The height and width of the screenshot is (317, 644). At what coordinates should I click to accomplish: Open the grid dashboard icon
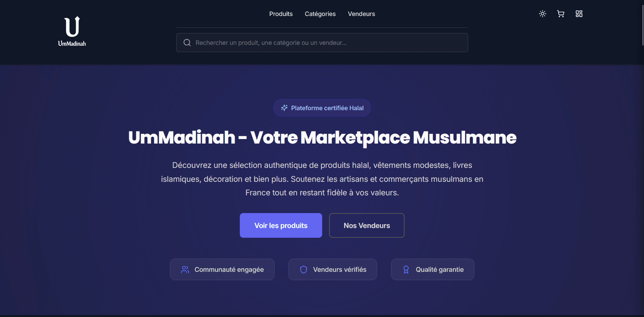[x=579, y=14]
